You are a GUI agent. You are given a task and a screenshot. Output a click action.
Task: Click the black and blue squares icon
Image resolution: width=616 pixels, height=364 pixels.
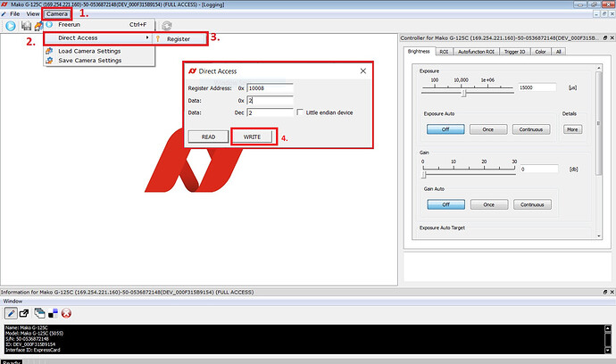click(x=53, y=313)
